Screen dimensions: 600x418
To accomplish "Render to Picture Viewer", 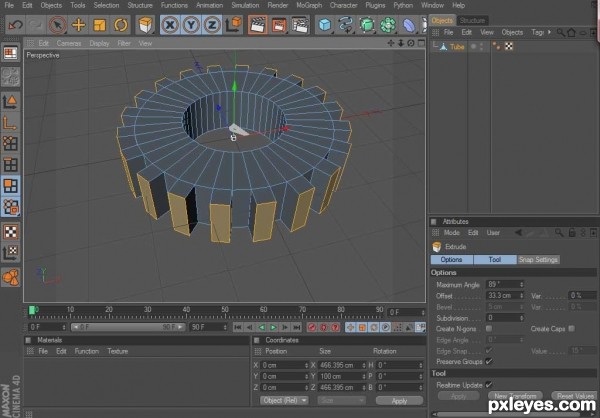I will (x=279, y=25).
